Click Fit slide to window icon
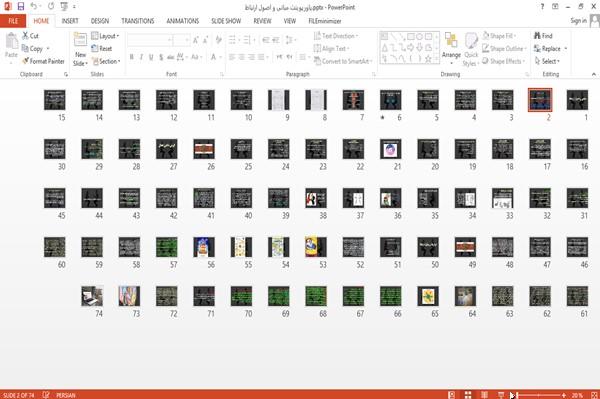Viewport: 600px width, 399px height. pyautogui.click(x=594, y=395)
